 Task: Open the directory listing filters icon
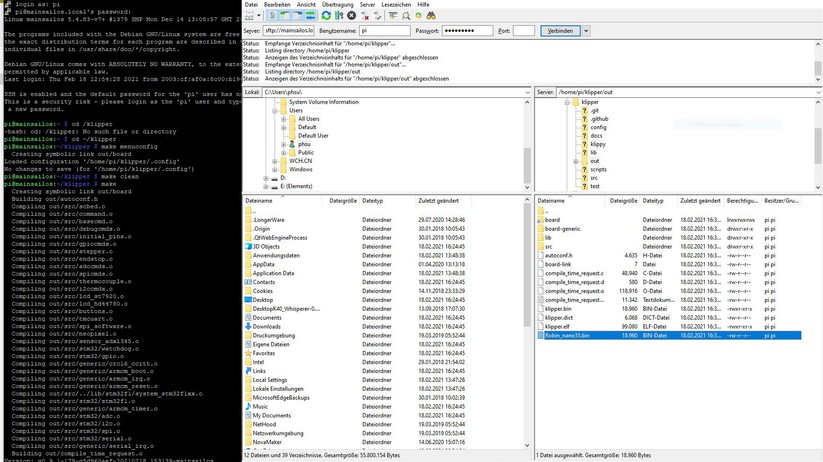pyautogui.click(x=392, y=16)
